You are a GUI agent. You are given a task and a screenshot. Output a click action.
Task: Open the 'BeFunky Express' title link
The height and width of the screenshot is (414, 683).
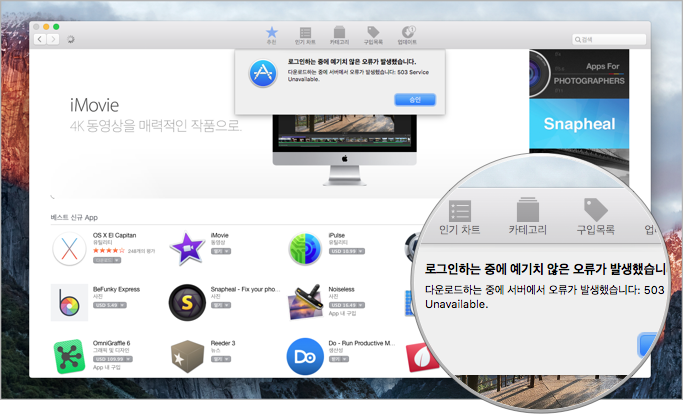116,289
